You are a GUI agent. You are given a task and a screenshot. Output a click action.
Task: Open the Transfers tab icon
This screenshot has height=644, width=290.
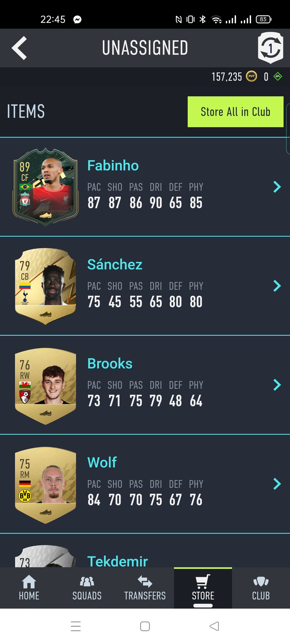pyautogui.click(x=145, y=581)
